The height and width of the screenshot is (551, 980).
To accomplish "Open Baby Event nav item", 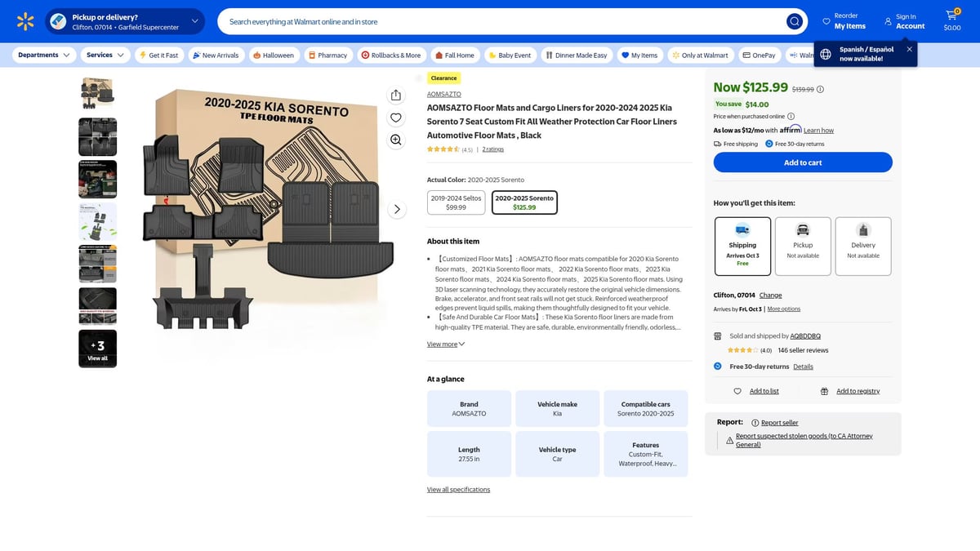I will point(510,55).
